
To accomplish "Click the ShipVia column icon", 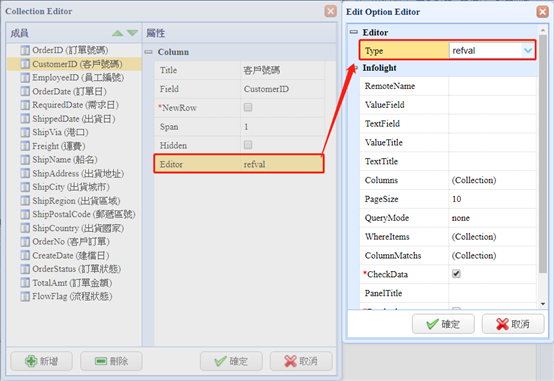I will tap(25, 133).
